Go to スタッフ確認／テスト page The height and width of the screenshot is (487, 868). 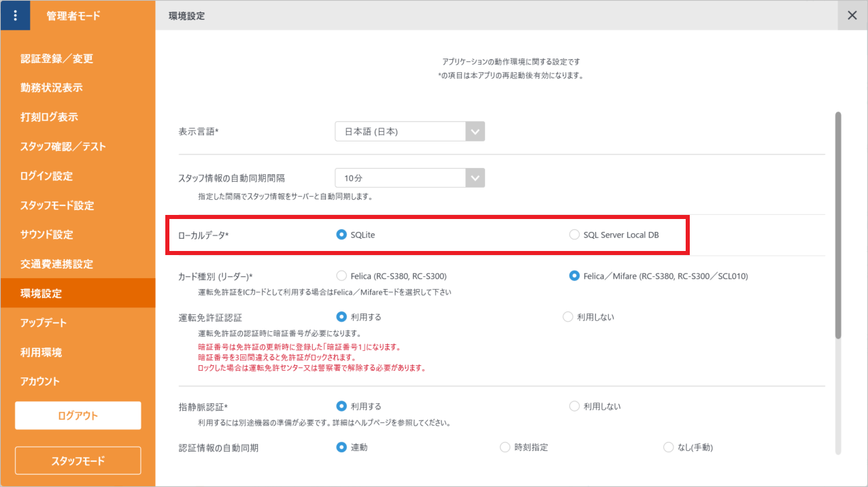(78, 146)
